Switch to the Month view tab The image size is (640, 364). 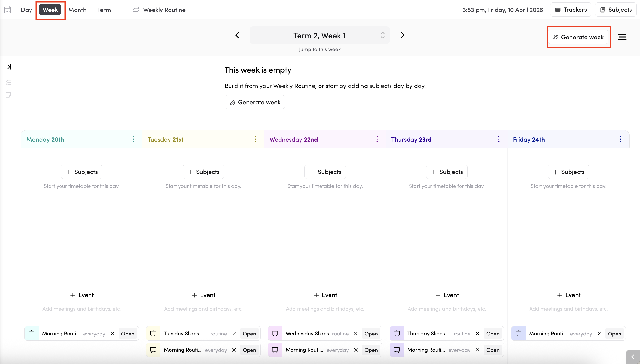[x=77, y=10]
